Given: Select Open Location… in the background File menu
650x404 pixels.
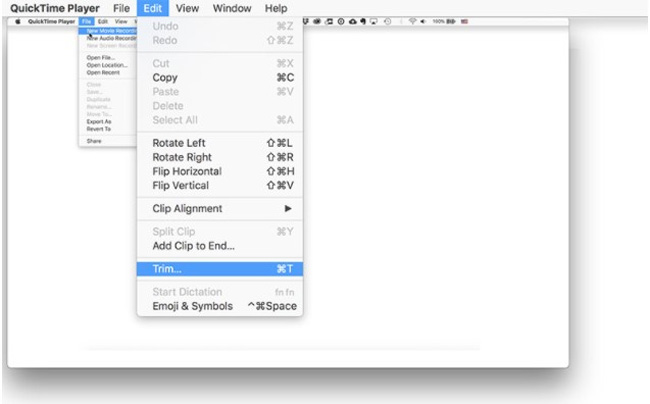Looking at the screenshot, I should coord(108,65).
